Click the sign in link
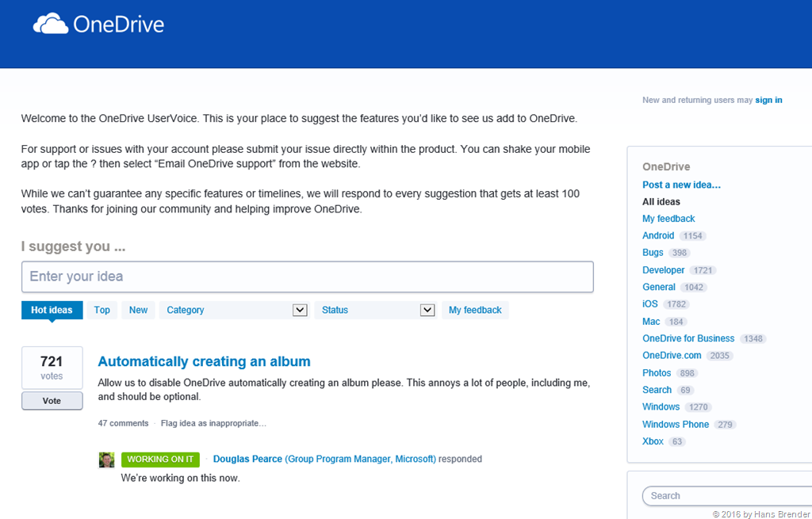 pyautogui.click(x=768, y=100)
